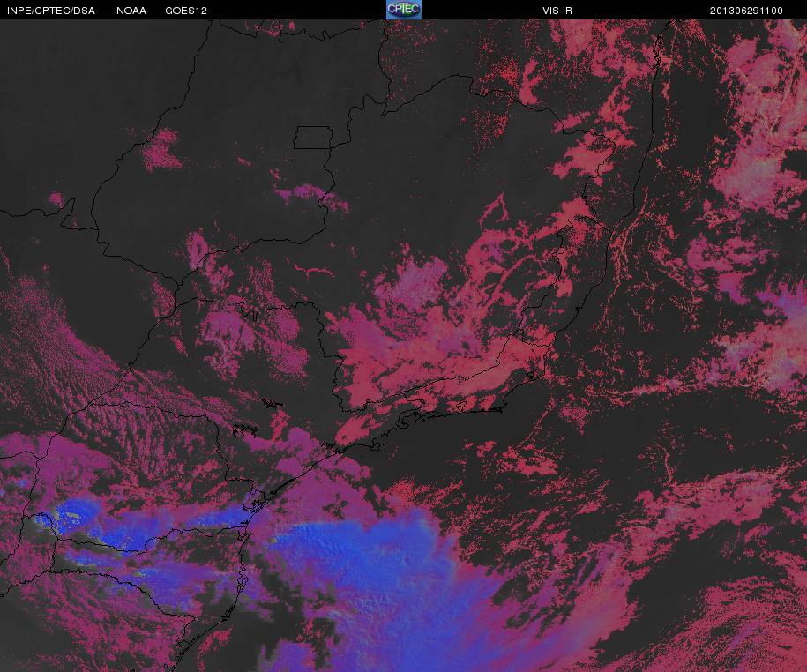
Task: Click the NOAA label in header
Action: [131, 11]
